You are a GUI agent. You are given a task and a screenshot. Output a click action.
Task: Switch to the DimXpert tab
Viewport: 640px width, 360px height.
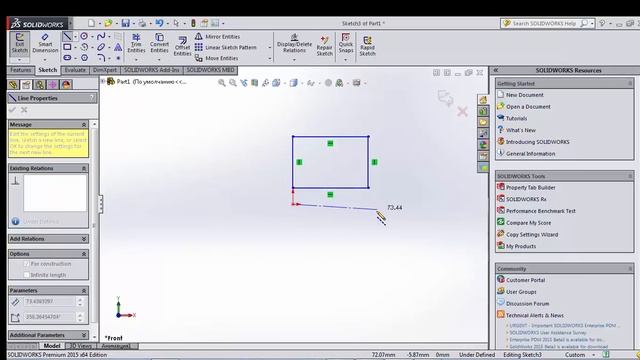click(105, 70)
